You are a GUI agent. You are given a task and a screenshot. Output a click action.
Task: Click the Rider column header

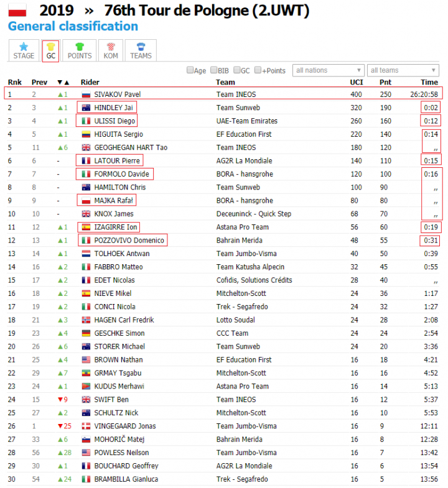tap(90, 82)
